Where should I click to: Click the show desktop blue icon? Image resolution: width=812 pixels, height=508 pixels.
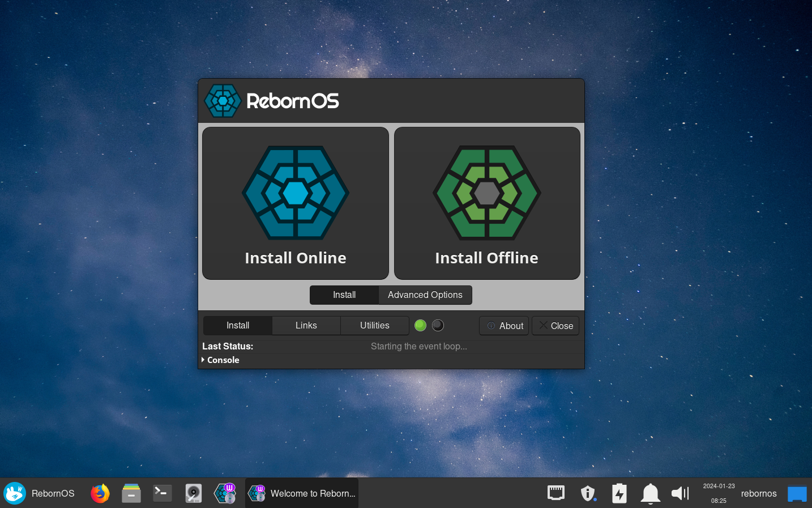(x=797, y=493)
